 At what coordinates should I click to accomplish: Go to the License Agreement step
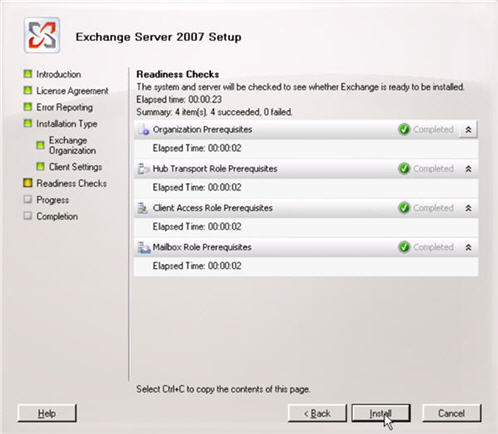[72, 91]
